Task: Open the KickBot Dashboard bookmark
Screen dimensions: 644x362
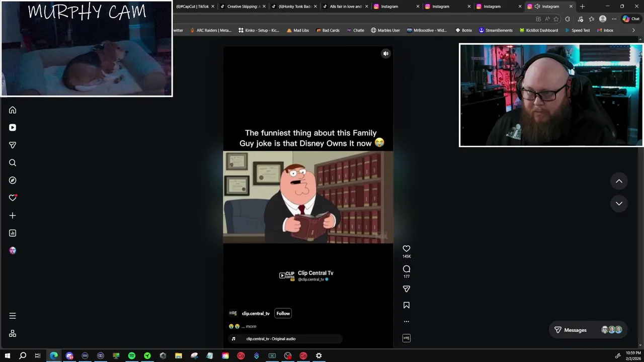Action: coord(538,31)
